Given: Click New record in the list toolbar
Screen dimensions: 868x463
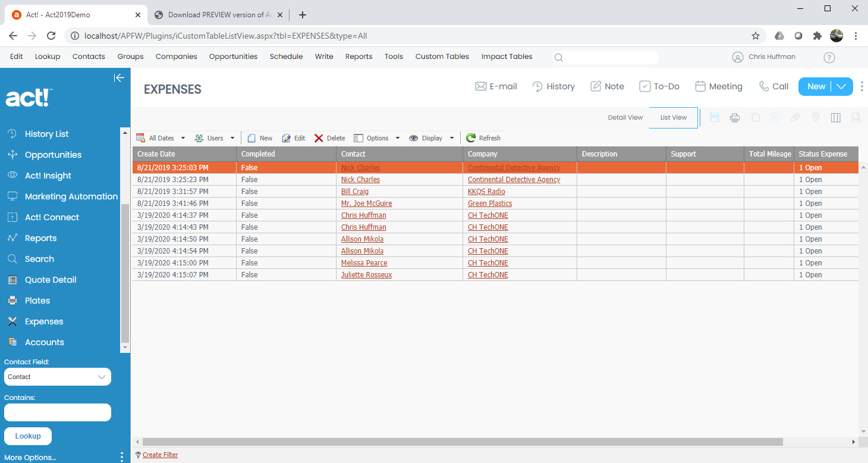Looking at the screenshot, I should [x=260, y=138].
